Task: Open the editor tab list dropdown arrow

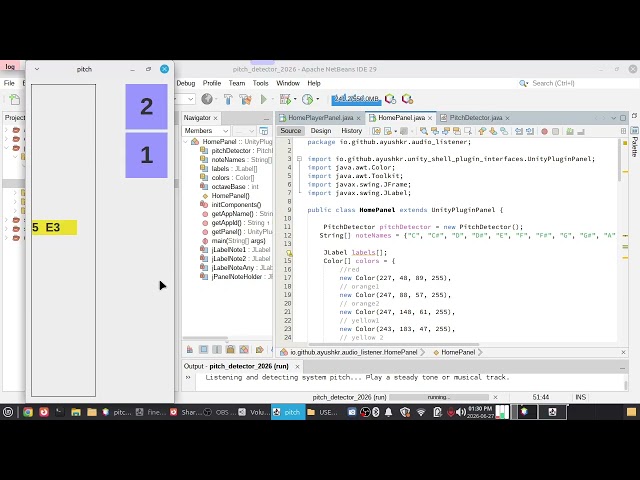Action: point(613,118)
